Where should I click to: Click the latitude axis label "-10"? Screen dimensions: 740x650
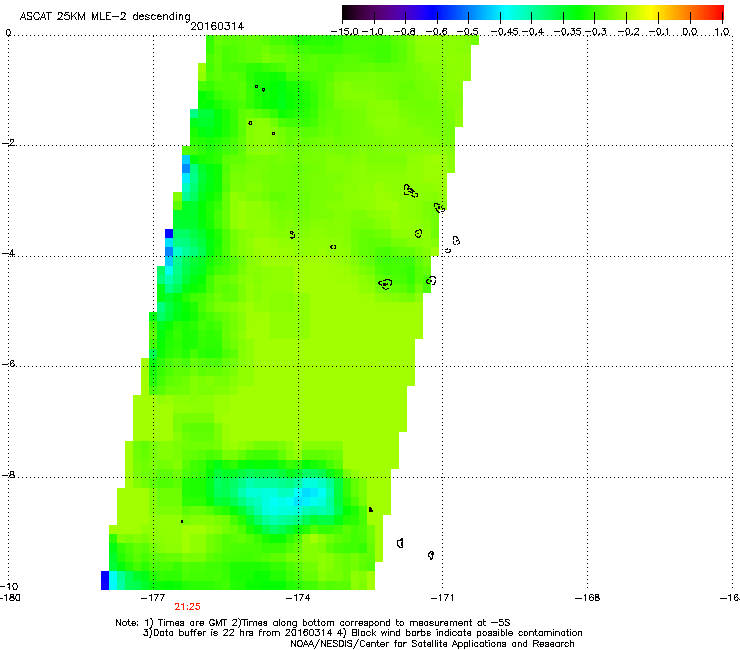point(9,586)
